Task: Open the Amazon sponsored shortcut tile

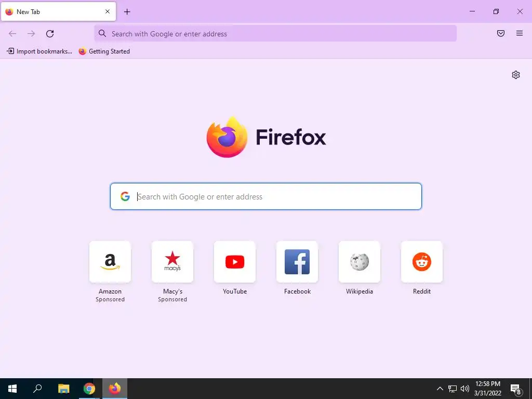Action: [x=110, y=262]
